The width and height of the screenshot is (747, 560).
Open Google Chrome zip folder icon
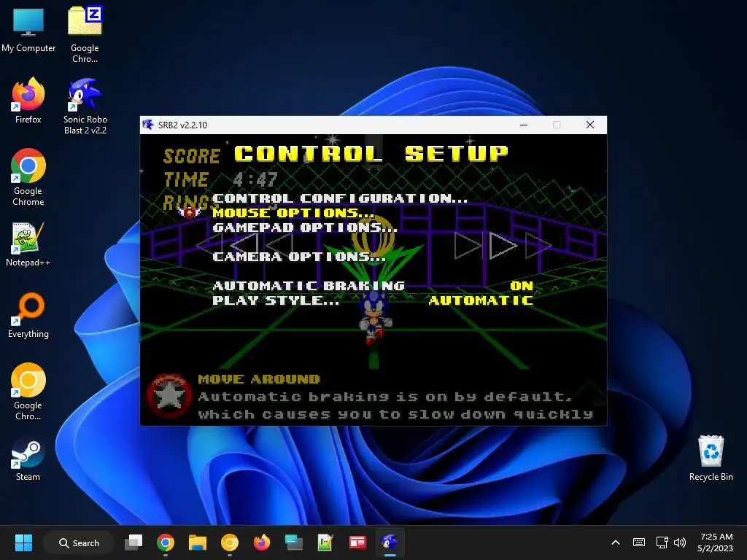click(85, 35)
